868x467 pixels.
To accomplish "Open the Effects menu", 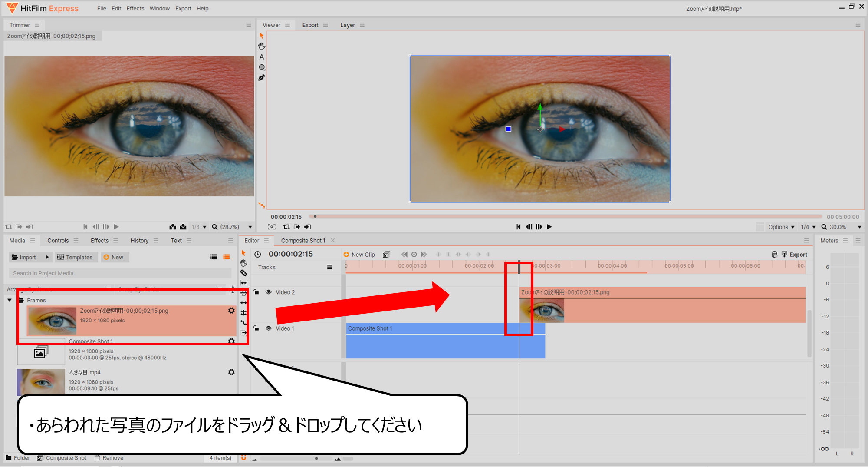I will coord(135,8).
